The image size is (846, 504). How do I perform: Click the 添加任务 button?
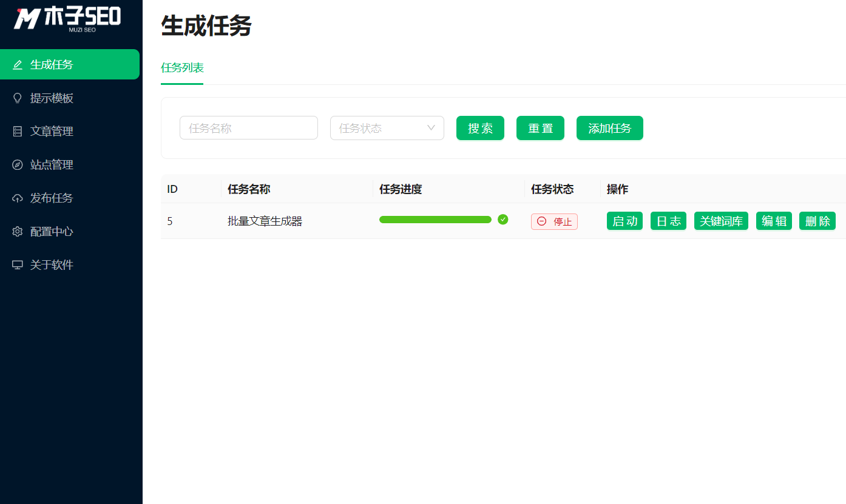coord(609,128)
